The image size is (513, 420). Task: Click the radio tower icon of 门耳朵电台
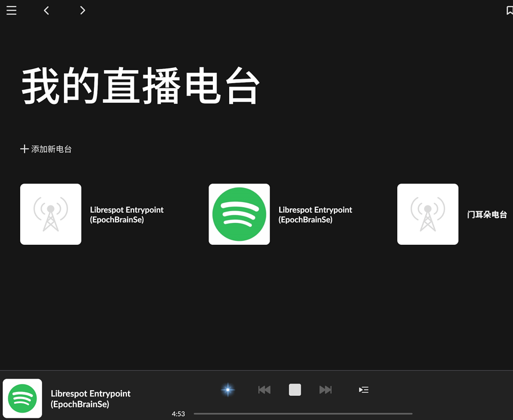click(x=428, y=214)
